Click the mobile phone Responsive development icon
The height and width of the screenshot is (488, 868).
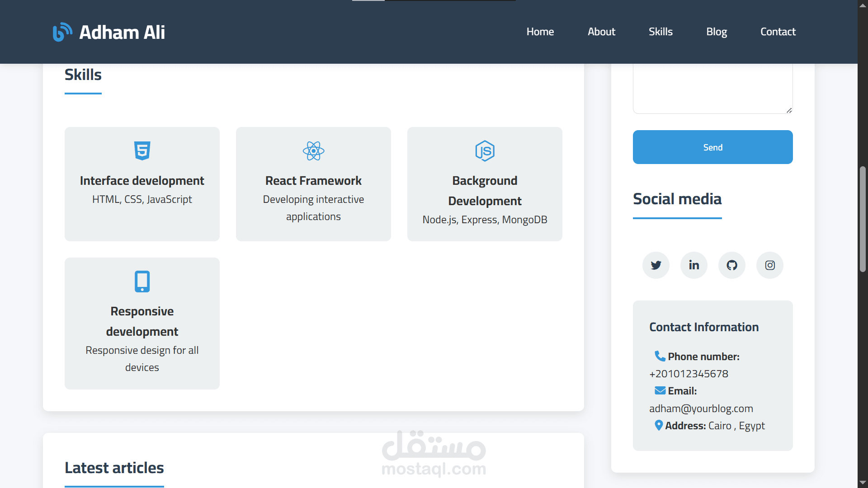(142, 282)
